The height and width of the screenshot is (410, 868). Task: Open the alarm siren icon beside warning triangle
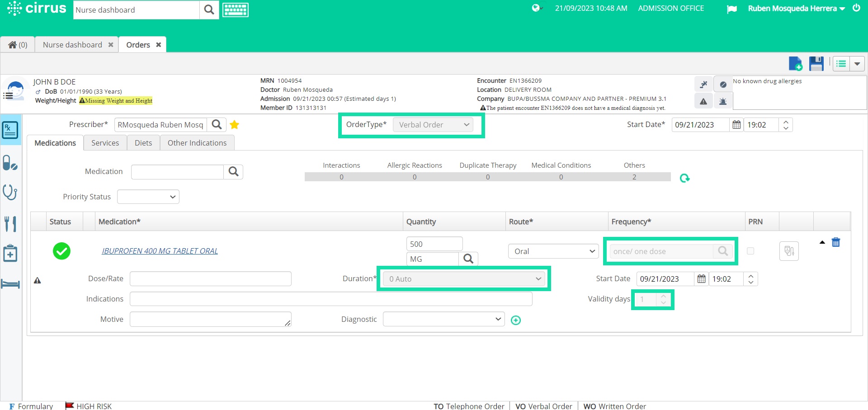(723, 101)
